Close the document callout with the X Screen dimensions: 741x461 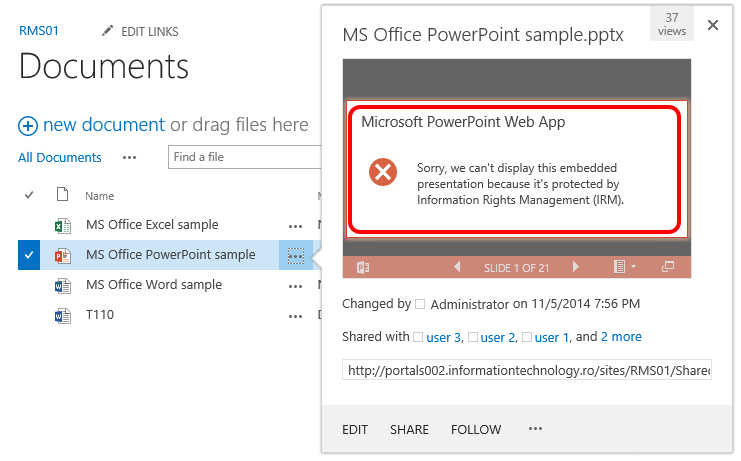(713, 25)
